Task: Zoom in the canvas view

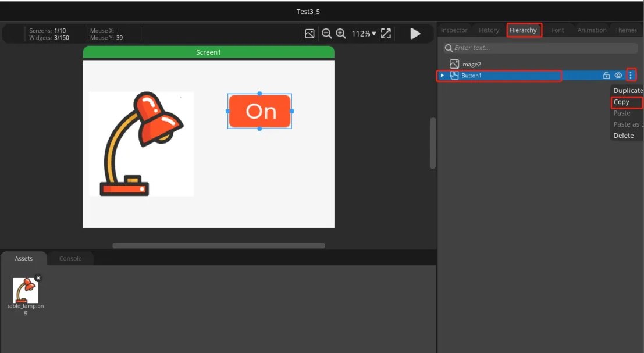Action: click(341, 34)
